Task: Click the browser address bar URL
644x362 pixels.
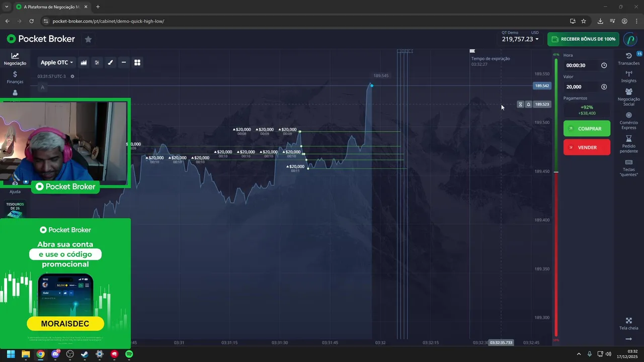Action: 108,21
